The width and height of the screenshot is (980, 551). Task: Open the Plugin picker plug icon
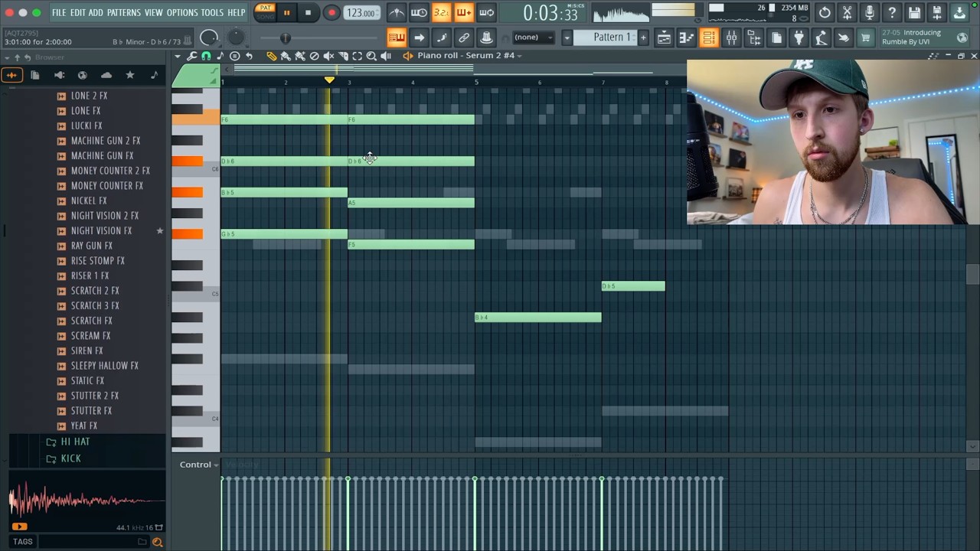799,38
